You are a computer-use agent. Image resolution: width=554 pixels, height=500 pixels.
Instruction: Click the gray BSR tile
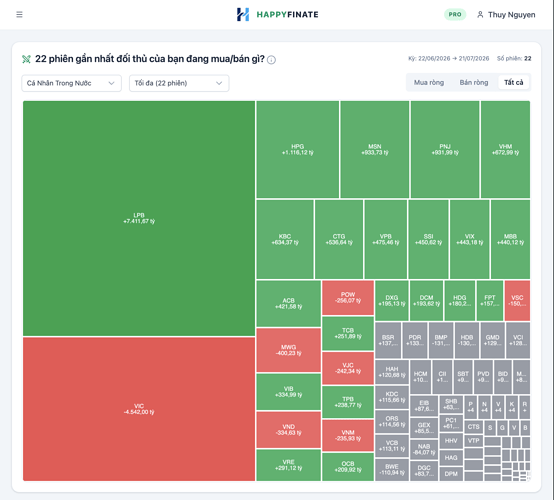coord(388,340)
